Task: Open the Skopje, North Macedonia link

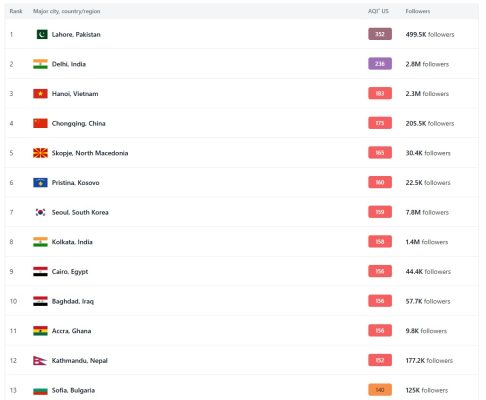Action: coord(90,153)
